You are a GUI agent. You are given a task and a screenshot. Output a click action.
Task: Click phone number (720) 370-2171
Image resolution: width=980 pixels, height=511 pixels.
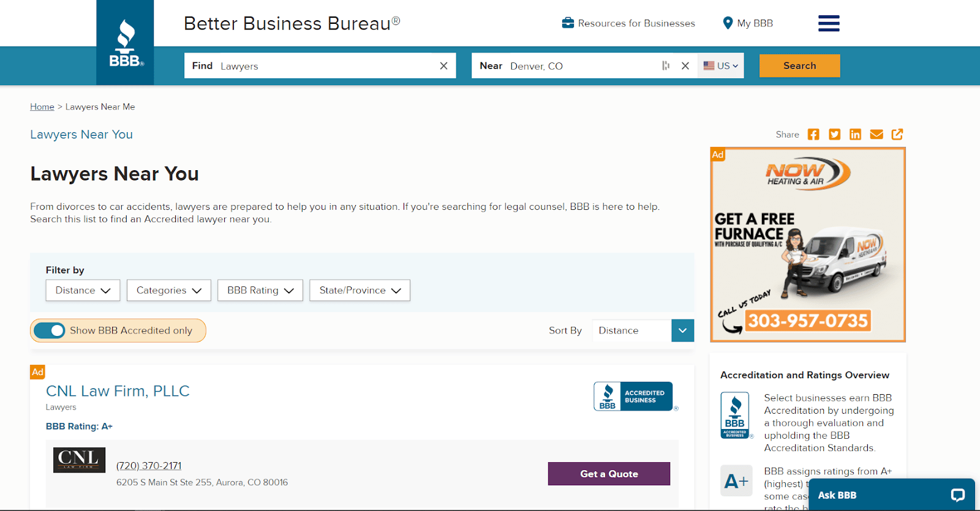coord(149,466)
